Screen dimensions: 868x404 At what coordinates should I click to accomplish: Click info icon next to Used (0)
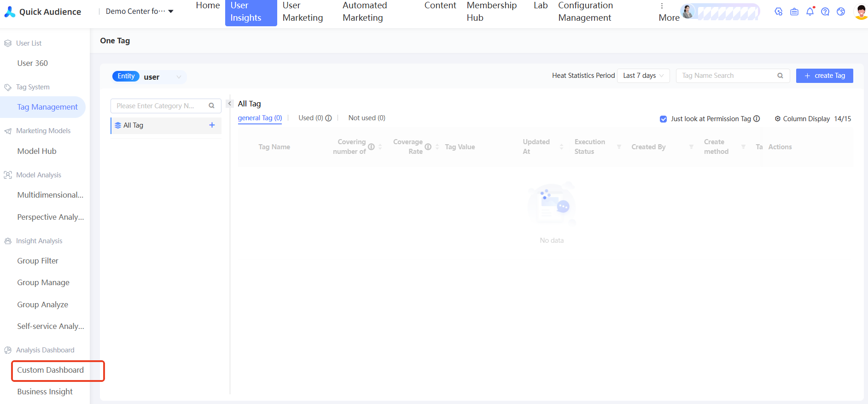point(328,118)
